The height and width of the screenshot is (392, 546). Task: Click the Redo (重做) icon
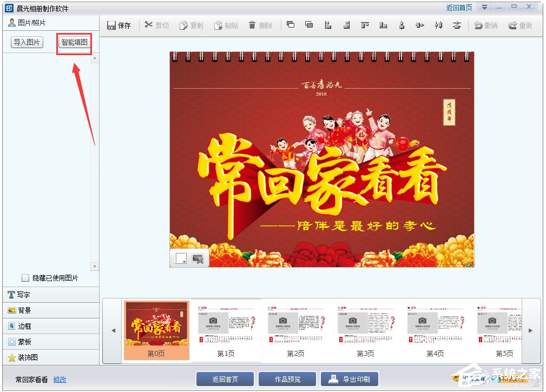click(519, 25)
